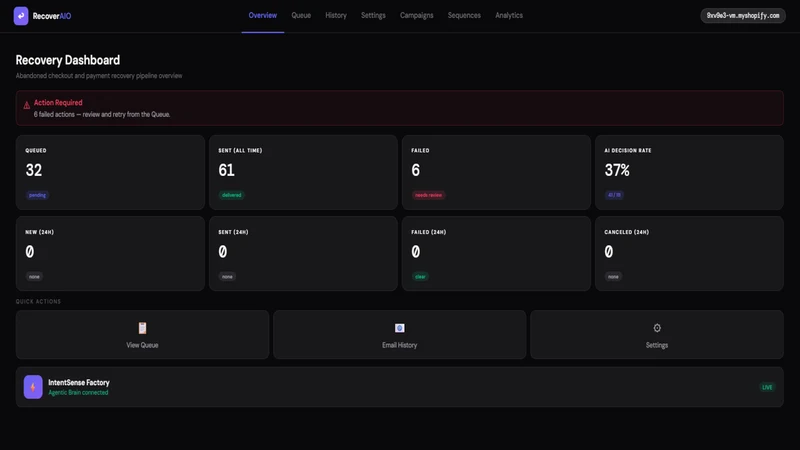Click the Action Required warning triangle icon
Viewport: 800px width, 450px height.
[x=27, y=106]
